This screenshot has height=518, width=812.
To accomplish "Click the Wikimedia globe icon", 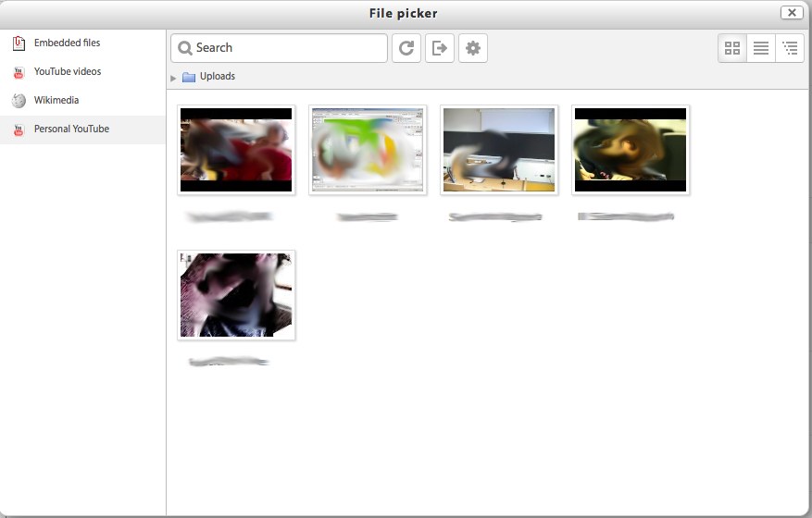I will pos(19,101).
